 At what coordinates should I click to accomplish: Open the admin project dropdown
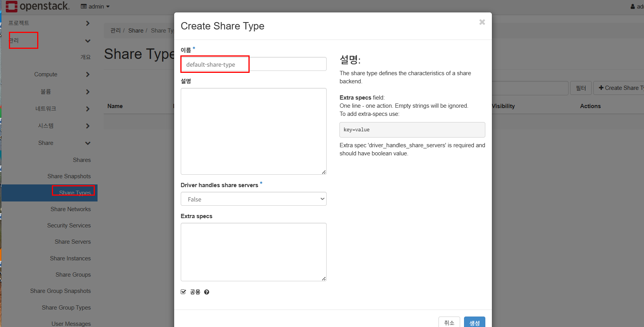pos(95,7)
